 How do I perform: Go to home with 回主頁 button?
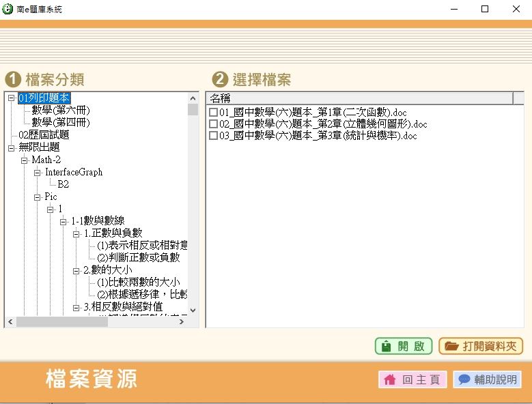[x=412, y=379]
